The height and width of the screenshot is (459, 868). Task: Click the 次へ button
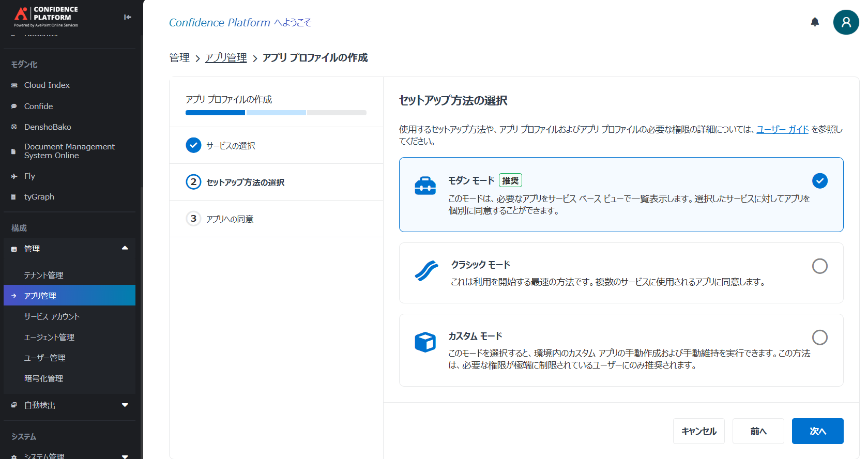pos(817,431)
